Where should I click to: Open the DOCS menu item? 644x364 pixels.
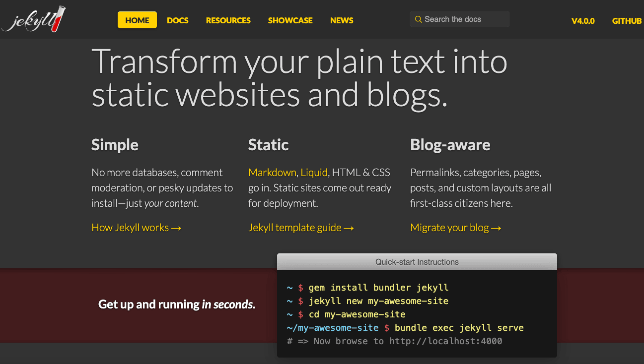click(x=178, y=20)
